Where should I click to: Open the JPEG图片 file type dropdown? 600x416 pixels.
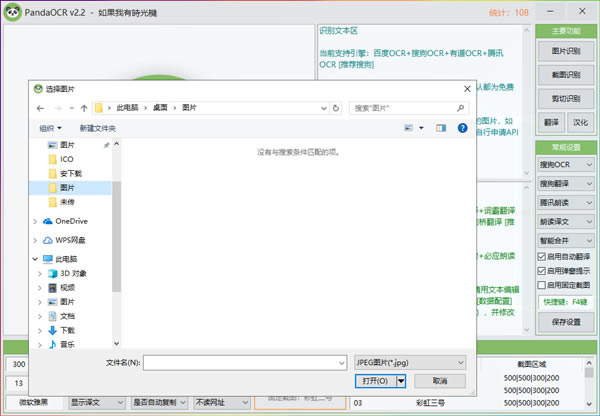point(410,362)
